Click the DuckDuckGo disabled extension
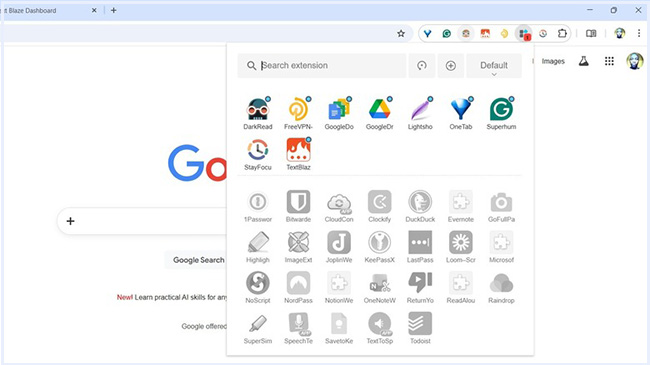Viewport: 650px width, 365px height. pyautogui.click(x=420, y=202)
